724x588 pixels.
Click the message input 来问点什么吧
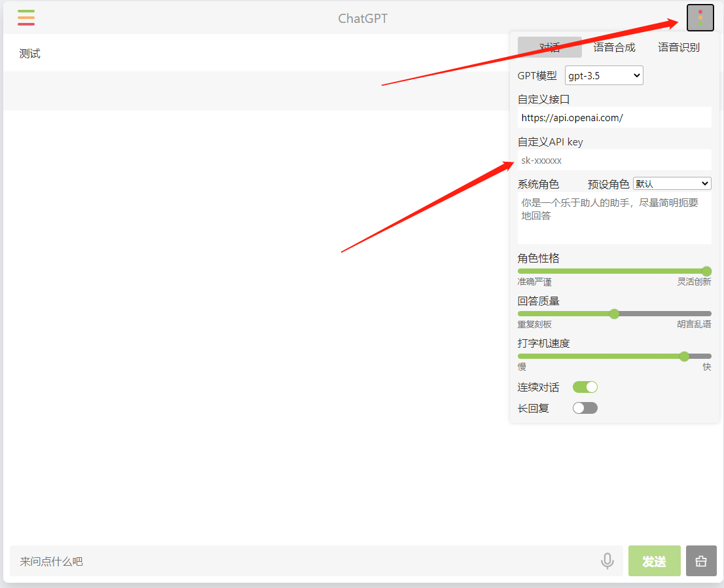316,560
